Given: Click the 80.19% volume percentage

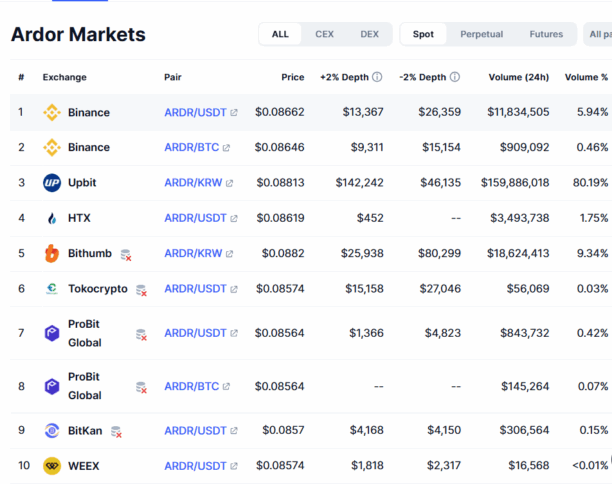Looking at the screenshot, I should (x=590, y=183).
